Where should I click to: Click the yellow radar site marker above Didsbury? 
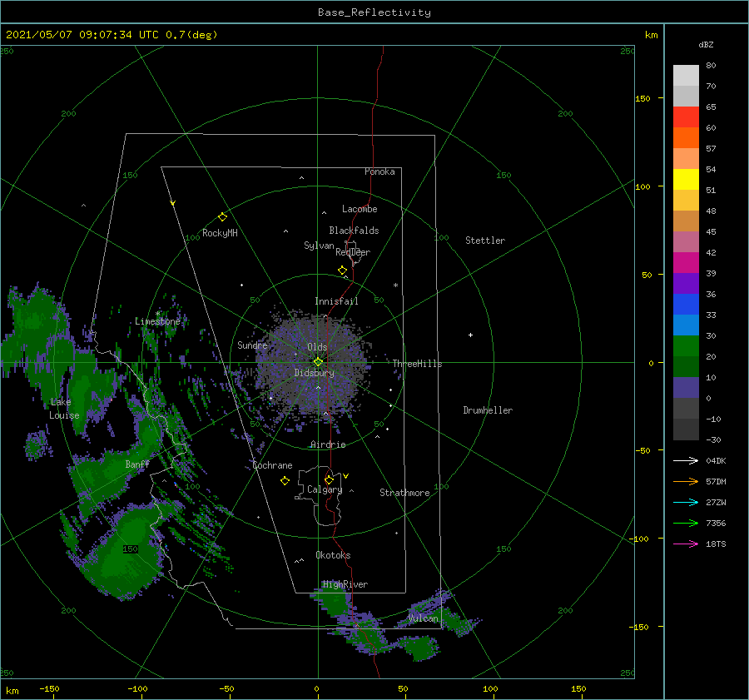point(318,362)
